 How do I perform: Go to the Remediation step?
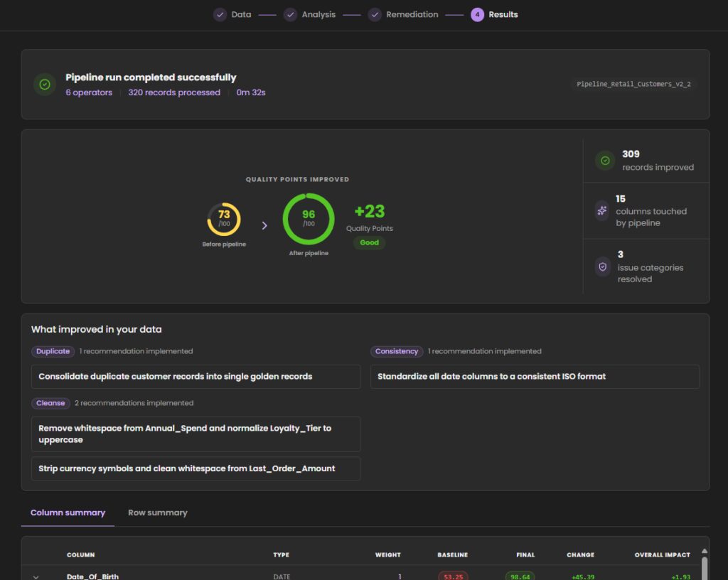[x=412, y=14]
